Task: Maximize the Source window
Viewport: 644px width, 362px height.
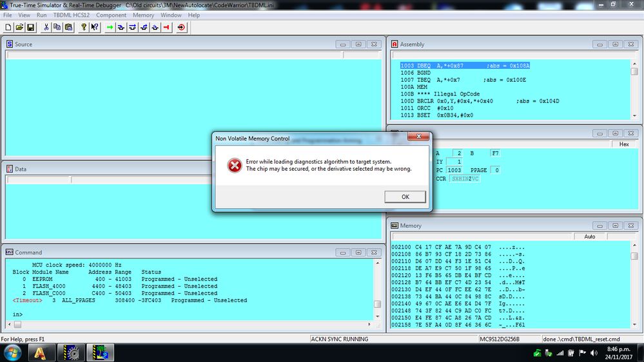Action: [x=358, y=44]
